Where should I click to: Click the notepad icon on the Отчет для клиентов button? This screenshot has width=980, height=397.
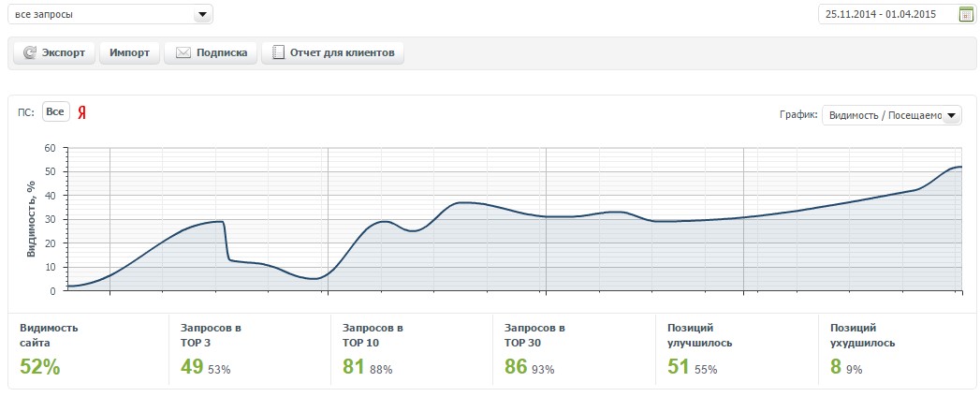click(x=279, y=53)
